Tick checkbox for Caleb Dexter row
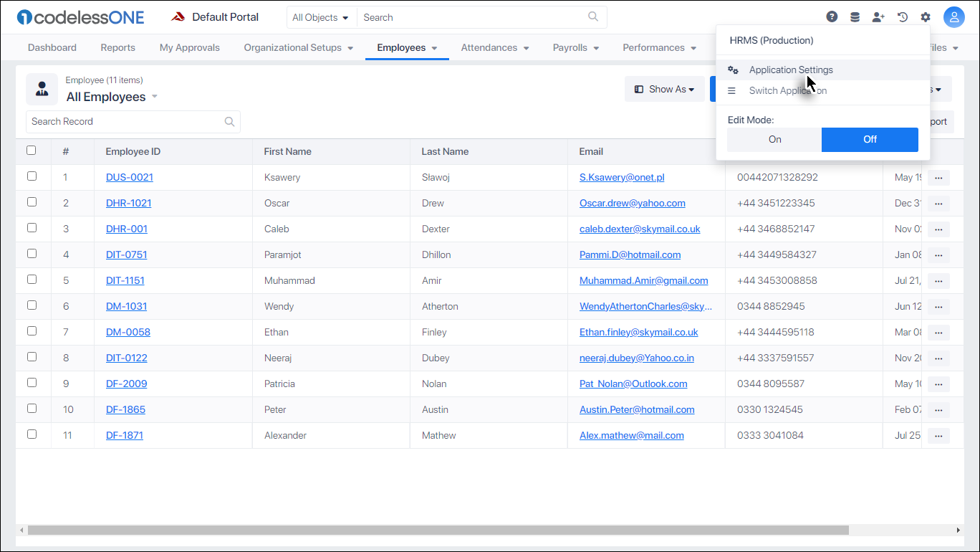Viewport: 980px width, 552px height. (x=32, y=228)
